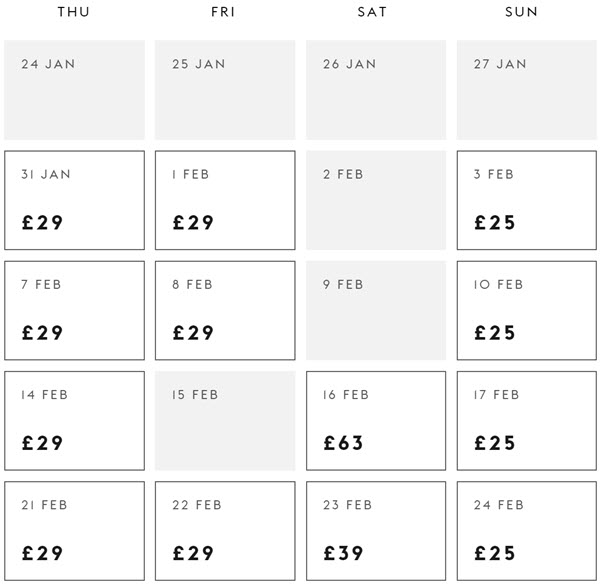Select Saturday 23 Feb at £39
The width and height of the screenshot is (600, 584).
click(x=376, y=531)
